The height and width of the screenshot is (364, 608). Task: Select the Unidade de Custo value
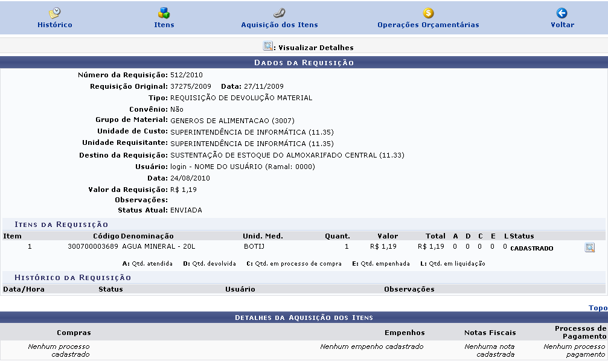[252, 132]
